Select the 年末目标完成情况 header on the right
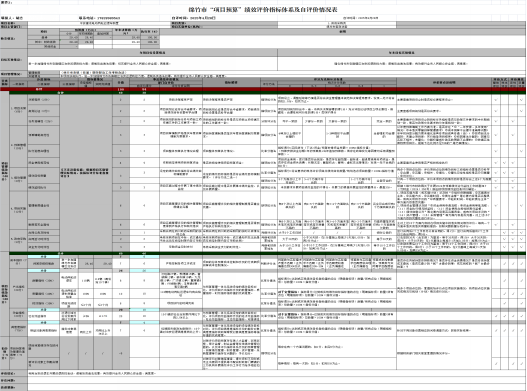 (402, 53)
